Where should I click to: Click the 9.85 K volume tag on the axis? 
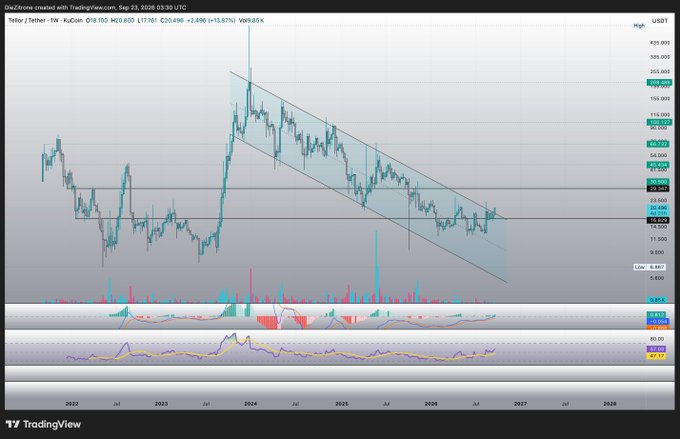(x=659, y=300)
